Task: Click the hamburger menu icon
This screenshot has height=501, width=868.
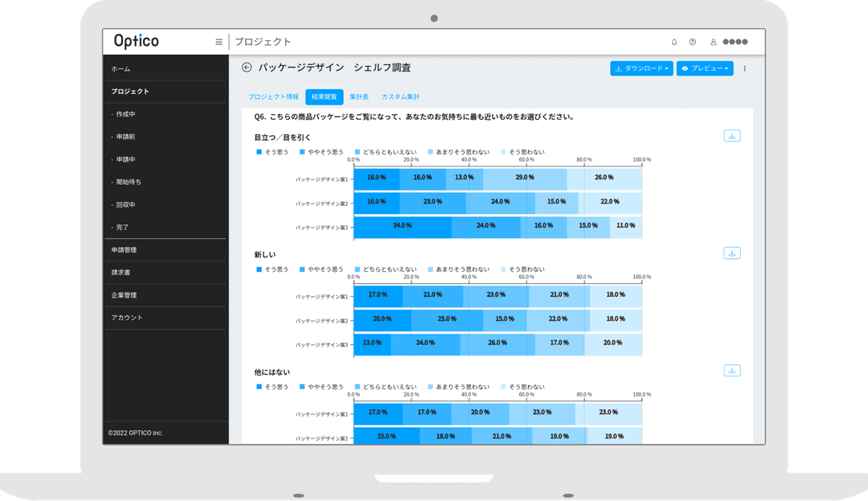Action: point(219,42)
